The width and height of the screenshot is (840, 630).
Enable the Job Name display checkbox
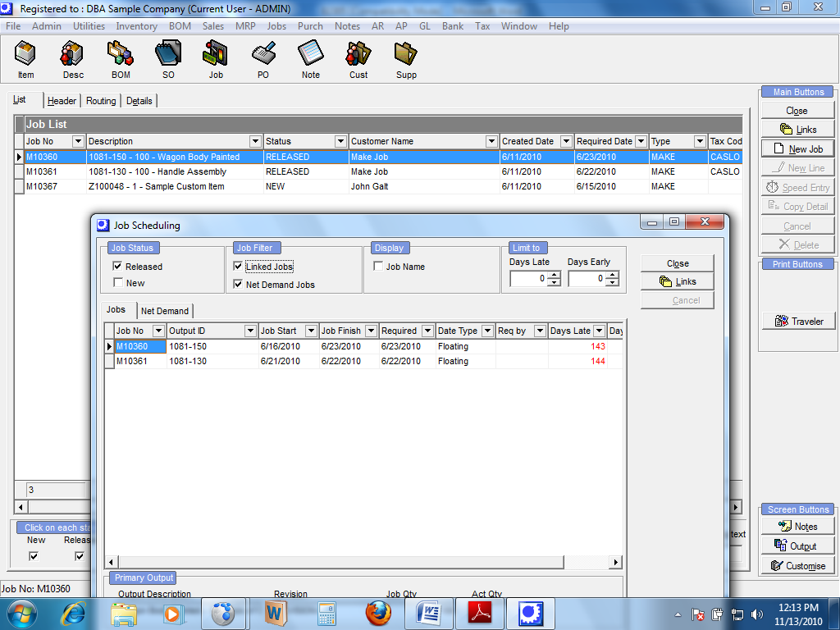pos(378,267)
